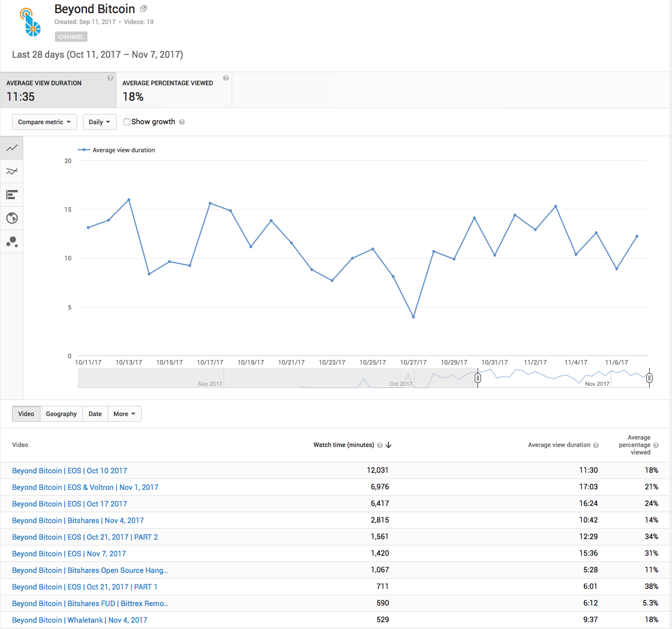Click left handle of timeline range slider

478,378
